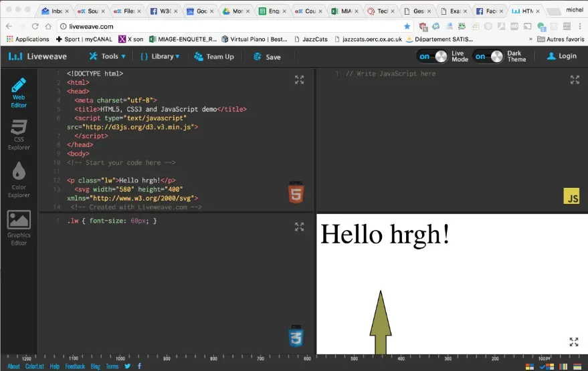The image size is (588, 371).
Task: Open Liveweave's Twitter page
Action: [128, 366]
